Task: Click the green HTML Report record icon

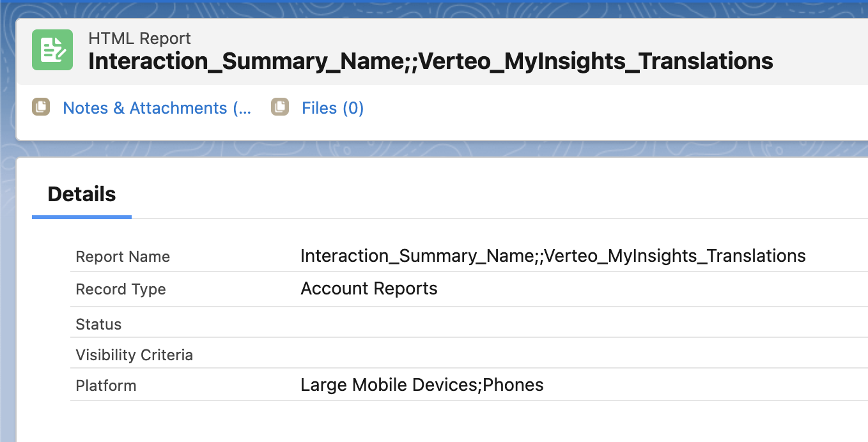Action: pyautogui.click(x=52, y=50)
